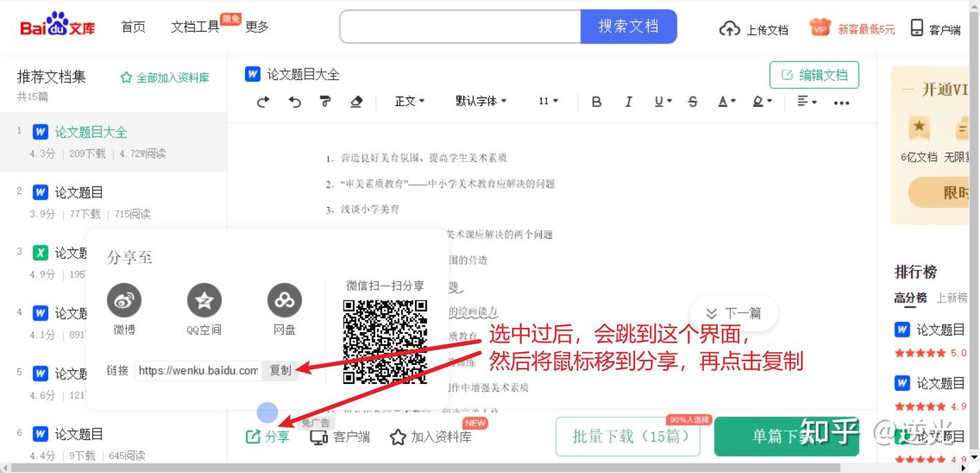Click the Excel icon of document 3
The height and width of the screenshot is (473, 980).
pos(41,253)
